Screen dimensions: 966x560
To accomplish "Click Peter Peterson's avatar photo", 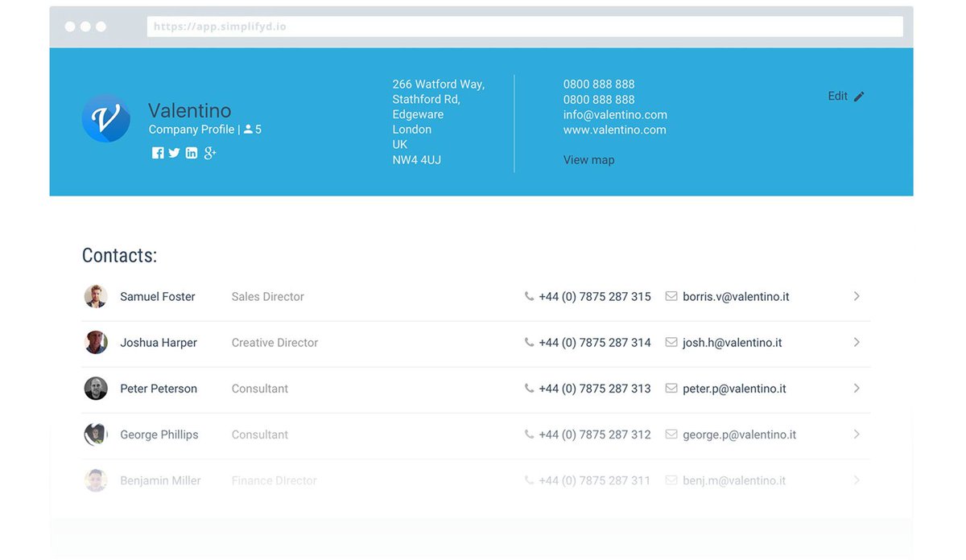I will click(x=96, y=389).
